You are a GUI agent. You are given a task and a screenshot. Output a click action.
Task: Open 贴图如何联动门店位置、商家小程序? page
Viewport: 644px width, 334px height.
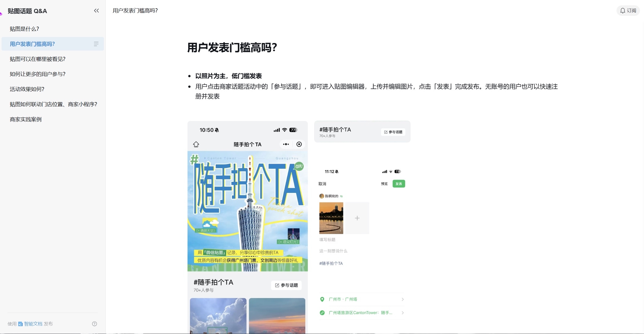53,104
